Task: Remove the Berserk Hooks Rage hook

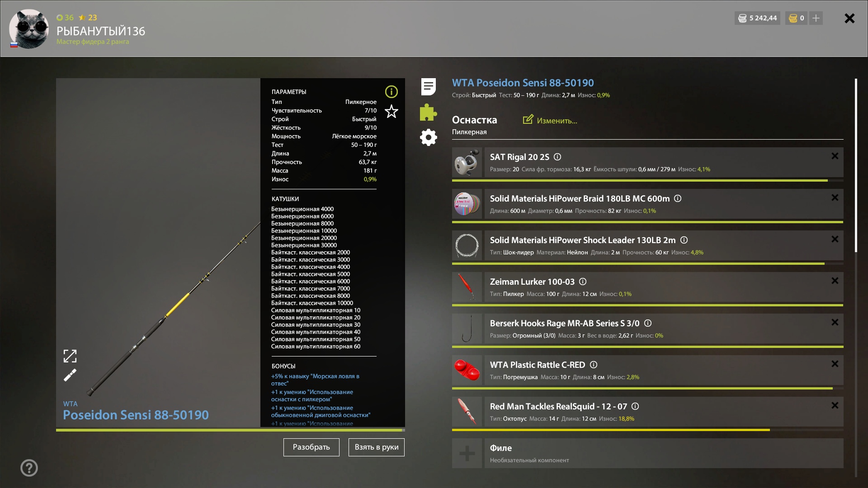Action: 835,322
